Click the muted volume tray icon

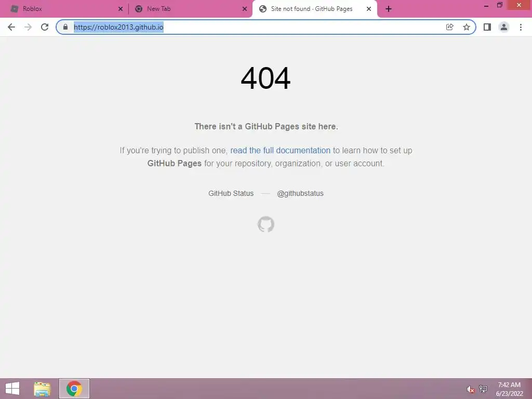pyautogui.click(x=470, y=389)
